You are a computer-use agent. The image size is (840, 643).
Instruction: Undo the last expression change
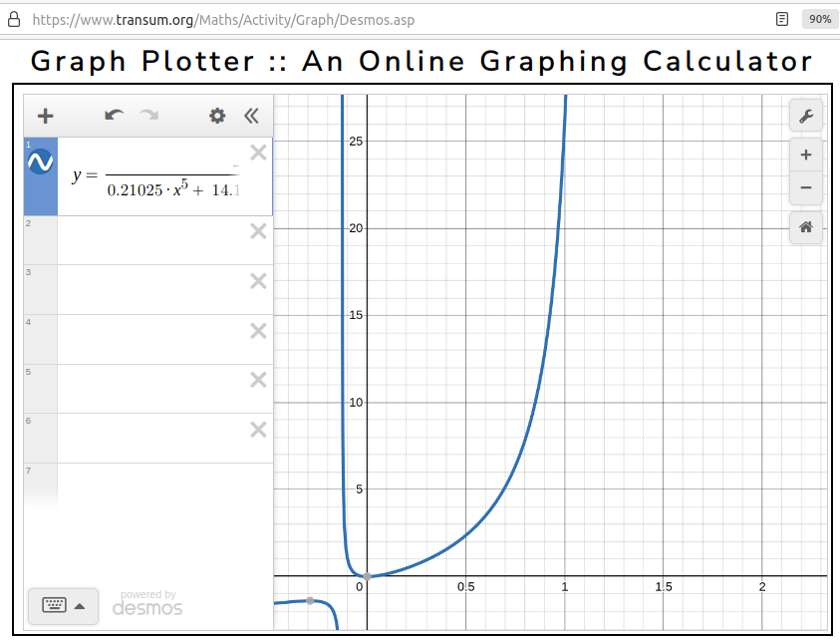tap(115, 116)
